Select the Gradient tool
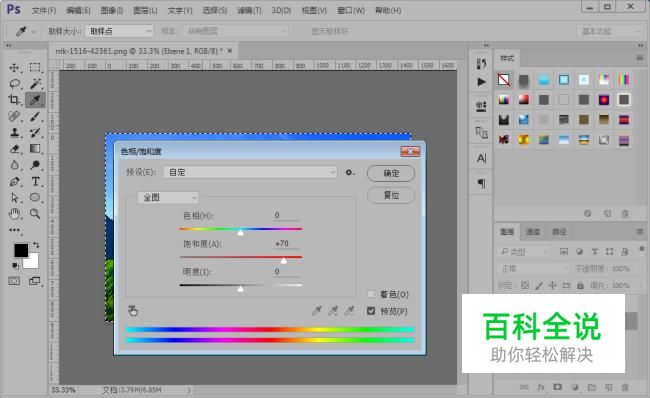This screenshot has width=650, height=398. coord(35,149)
